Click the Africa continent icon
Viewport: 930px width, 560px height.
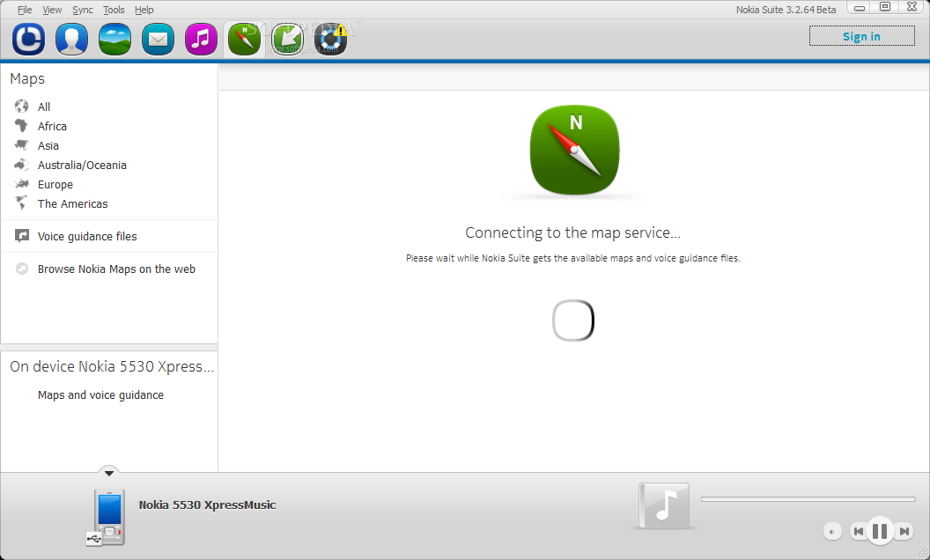click(21, 126)
